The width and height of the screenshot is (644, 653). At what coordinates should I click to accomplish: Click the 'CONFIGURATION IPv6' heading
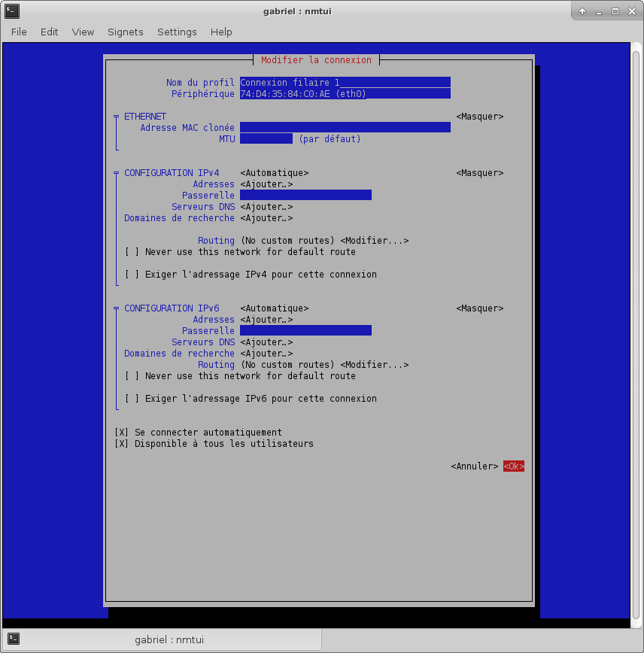pos(172,308)
